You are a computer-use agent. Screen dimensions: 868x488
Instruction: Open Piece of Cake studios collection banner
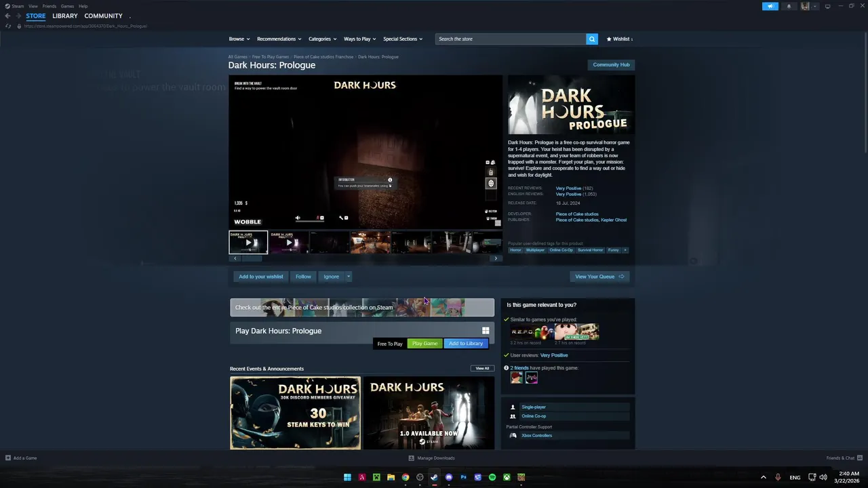click(362, 308)
